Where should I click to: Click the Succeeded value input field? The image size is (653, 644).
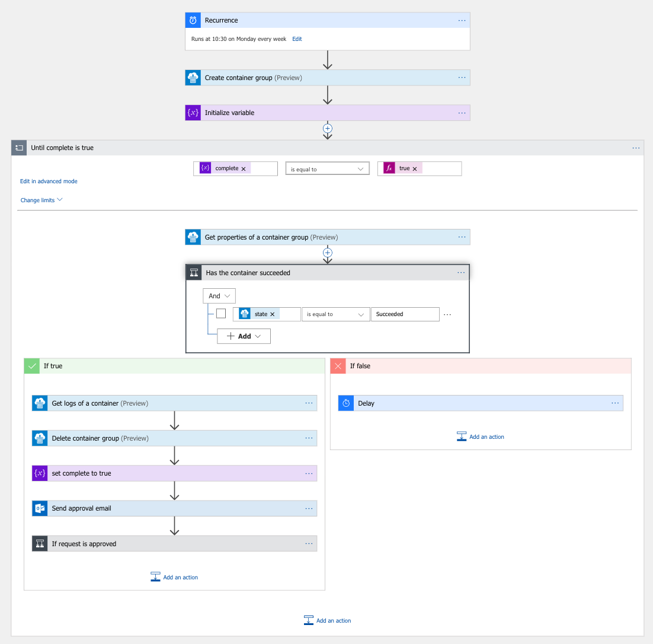[405, 314]
